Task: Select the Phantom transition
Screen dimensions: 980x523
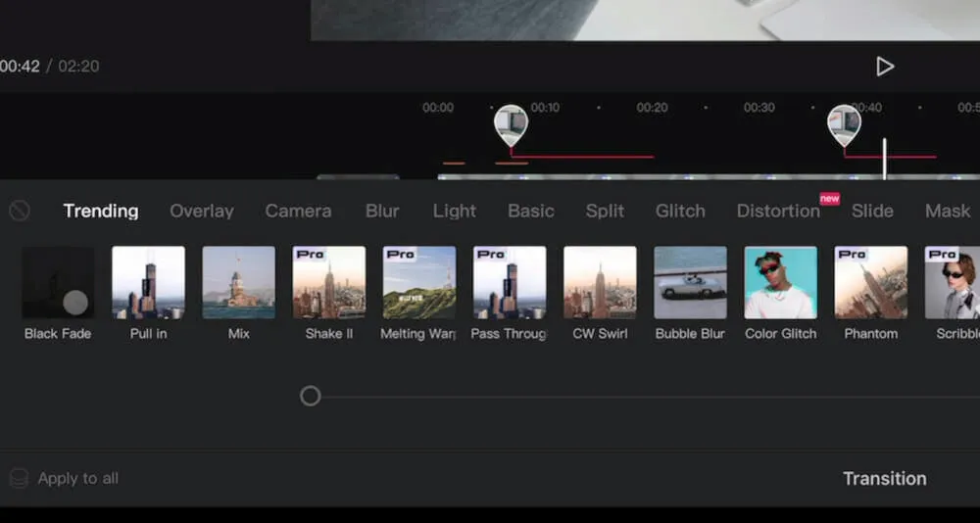Action: (870, 283)
